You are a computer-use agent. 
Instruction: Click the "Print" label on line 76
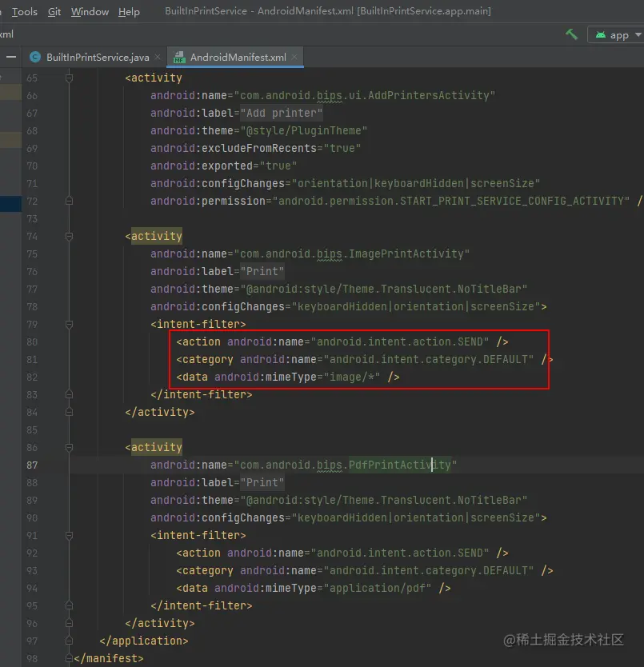click(x=262, y=271)
